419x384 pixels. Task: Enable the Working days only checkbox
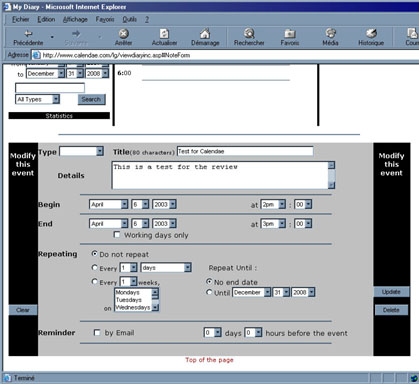click(117, 235)
